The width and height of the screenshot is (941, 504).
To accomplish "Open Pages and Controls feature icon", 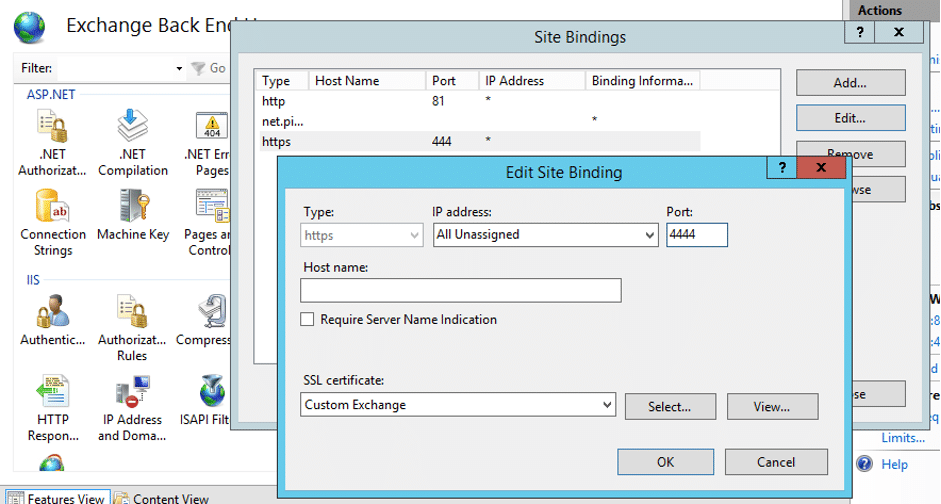I will [212, 206].
